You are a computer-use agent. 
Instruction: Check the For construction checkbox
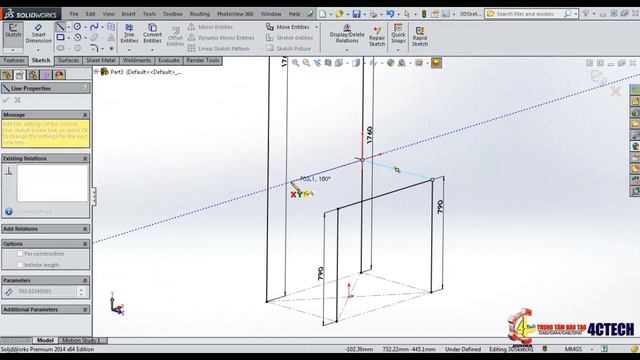coord(20,254)
